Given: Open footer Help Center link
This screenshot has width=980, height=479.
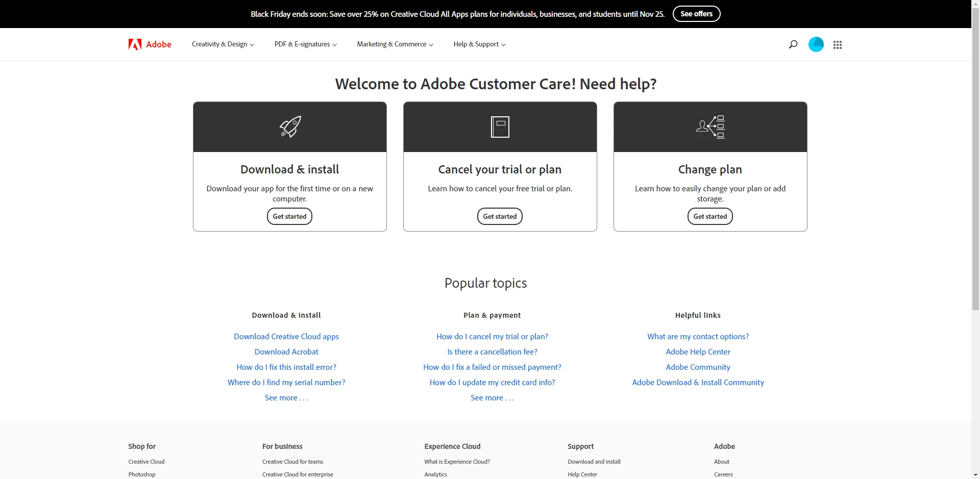Looking at the screenshot, I should point(582,474).
